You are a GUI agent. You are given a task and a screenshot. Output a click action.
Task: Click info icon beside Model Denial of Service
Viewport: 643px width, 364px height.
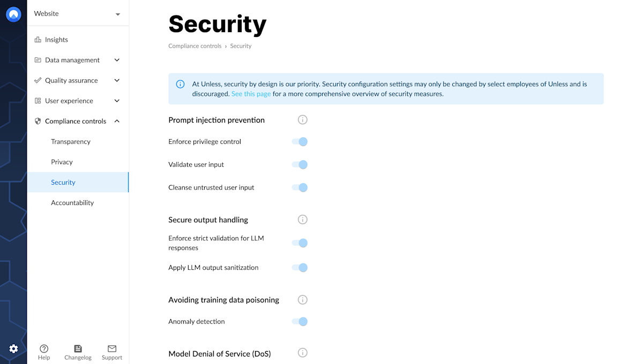pyautogui.click(x=302, y=353)
